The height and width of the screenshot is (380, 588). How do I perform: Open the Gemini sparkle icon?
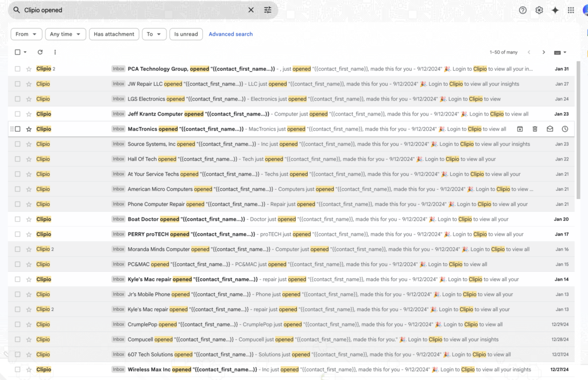[x=555, y=10]
